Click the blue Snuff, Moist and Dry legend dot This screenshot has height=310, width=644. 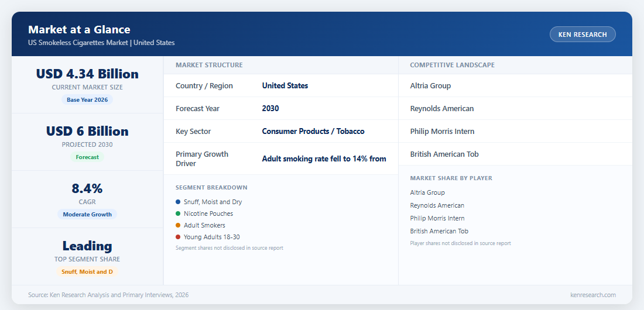[x=178, y=202]
